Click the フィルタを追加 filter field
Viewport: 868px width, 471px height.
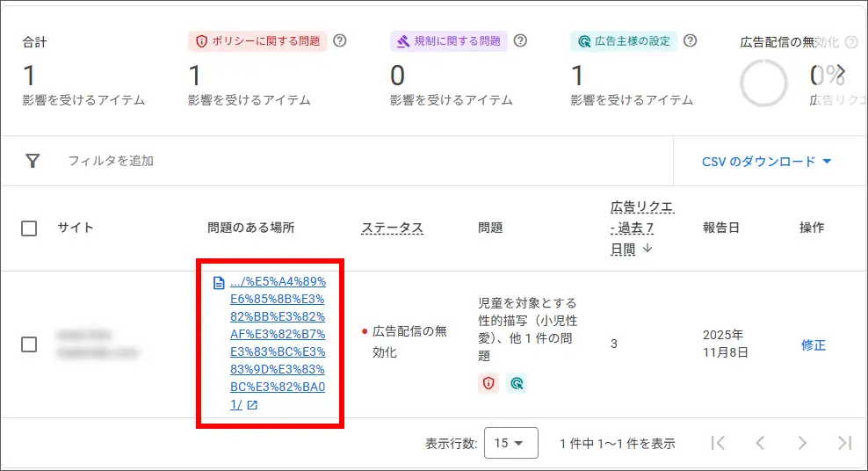(x=111, y=161)
